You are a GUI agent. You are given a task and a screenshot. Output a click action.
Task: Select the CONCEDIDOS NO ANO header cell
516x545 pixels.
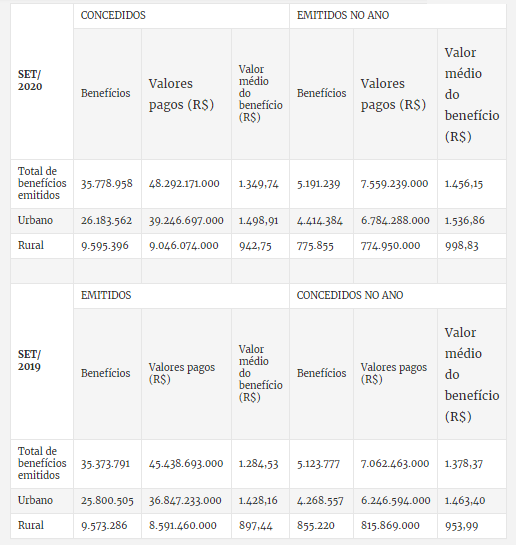[x=398, y=295]
